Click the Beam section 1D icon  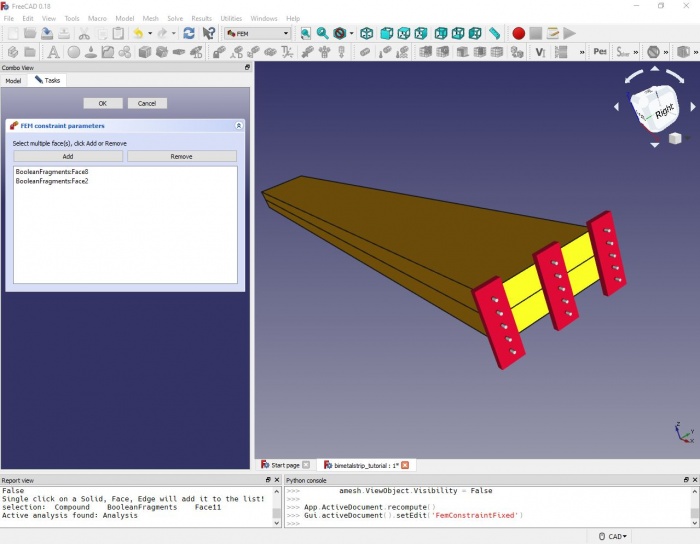coord(196,52)
